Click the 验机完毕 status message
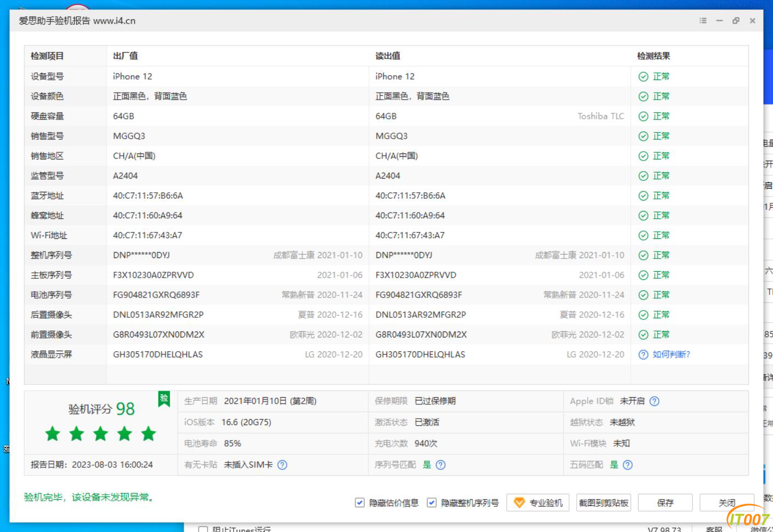Screen dimensions: 773x532 tap(90, 497)
